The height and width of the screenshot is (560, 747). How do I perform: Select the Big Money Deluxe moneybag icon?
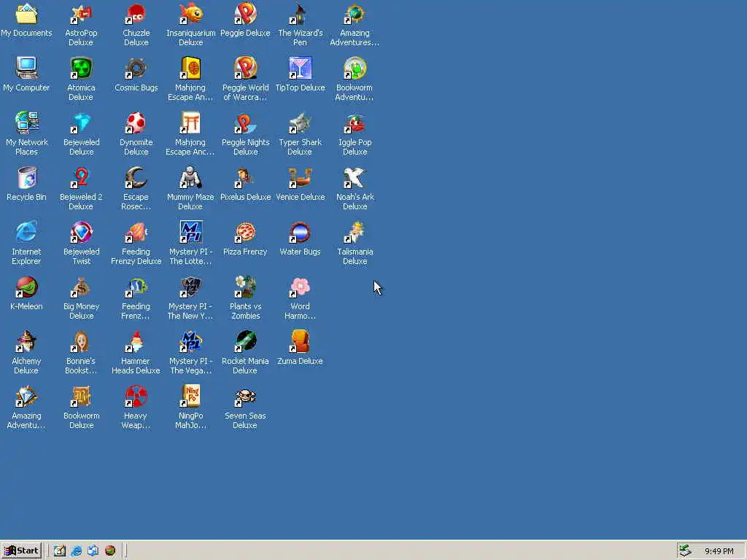81,287
